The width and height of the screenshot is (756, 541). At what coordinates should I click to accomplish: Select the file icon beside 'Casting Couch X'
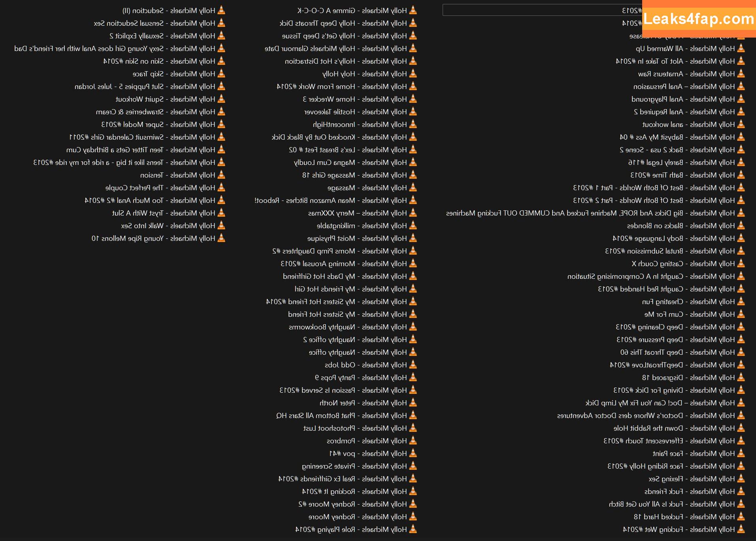741,263
